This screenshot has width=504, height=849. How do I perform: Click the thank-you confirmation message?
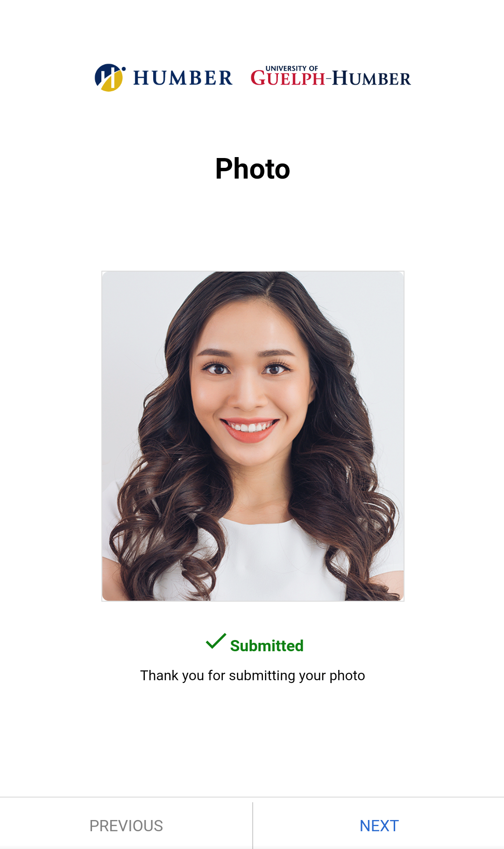(253, 676)
